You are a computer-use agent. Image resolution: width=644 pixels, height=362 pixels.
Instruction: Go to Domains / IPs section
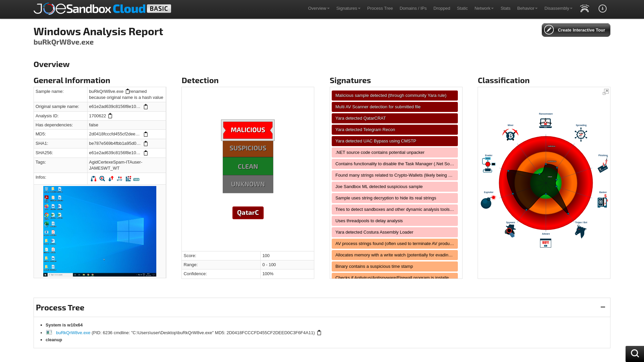(x=413, y=8)
